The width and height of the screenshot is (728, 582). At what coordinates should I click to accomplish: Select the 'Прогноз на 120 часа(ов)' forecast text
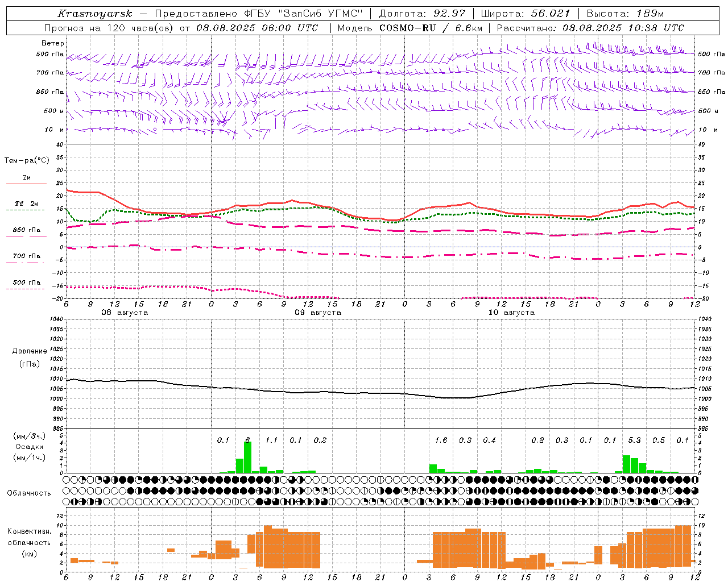tap(110, 28)
